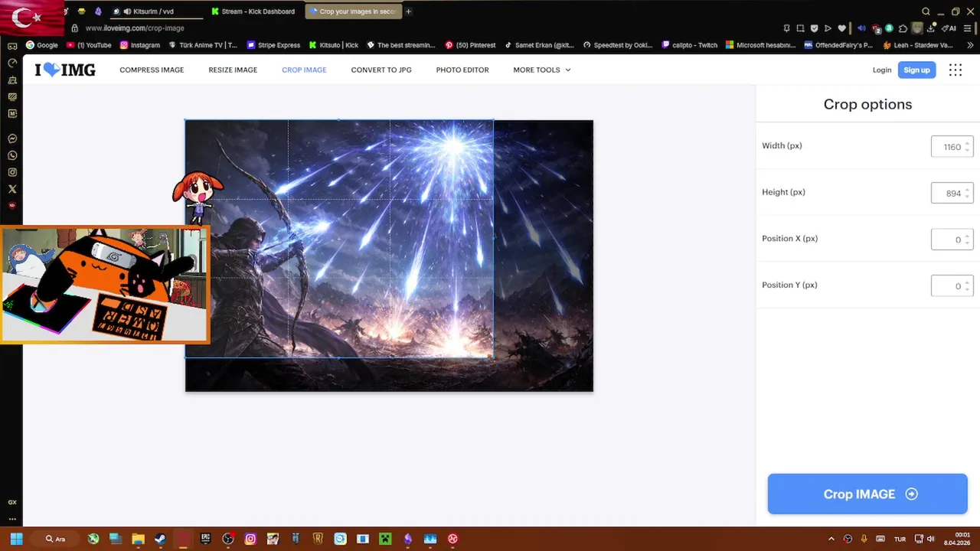Click the Login link
980x551 pixels.
click(882, 70)
